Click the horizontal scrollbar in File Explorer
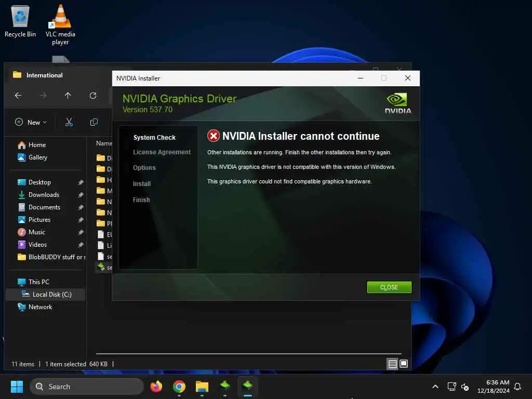This screenshot has width=532, height=399. tap(249, 354)
